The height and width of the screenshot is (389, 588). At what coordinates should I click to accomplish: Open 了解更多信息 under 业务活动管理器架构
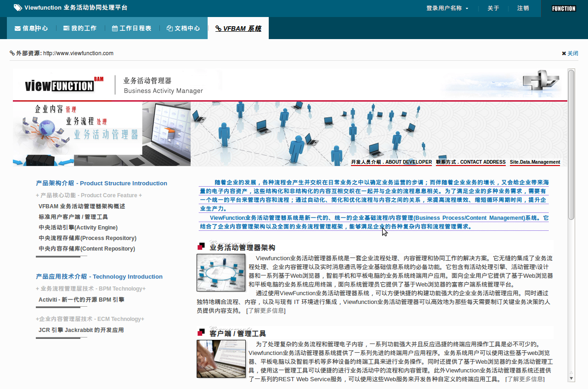coord(266,311)
